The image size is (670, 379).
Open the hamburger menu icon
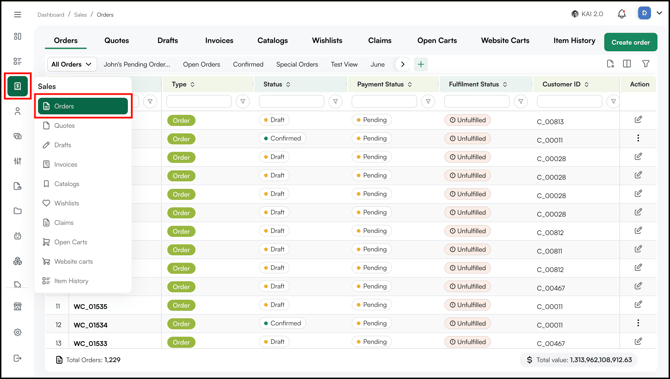click(x=18, y=15)
